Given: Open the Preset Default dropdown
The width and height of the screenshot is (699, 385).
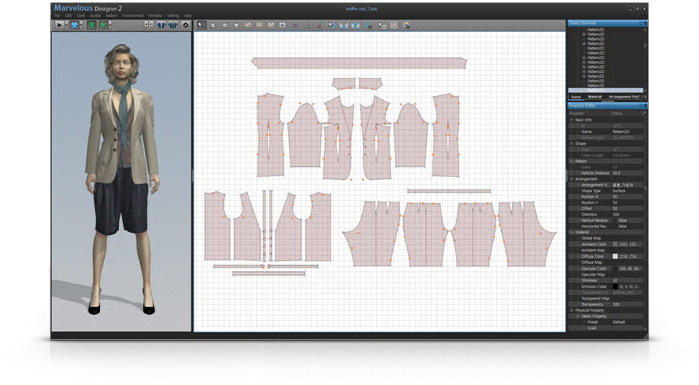Looking at the screenshot, I should pos(627,322).
